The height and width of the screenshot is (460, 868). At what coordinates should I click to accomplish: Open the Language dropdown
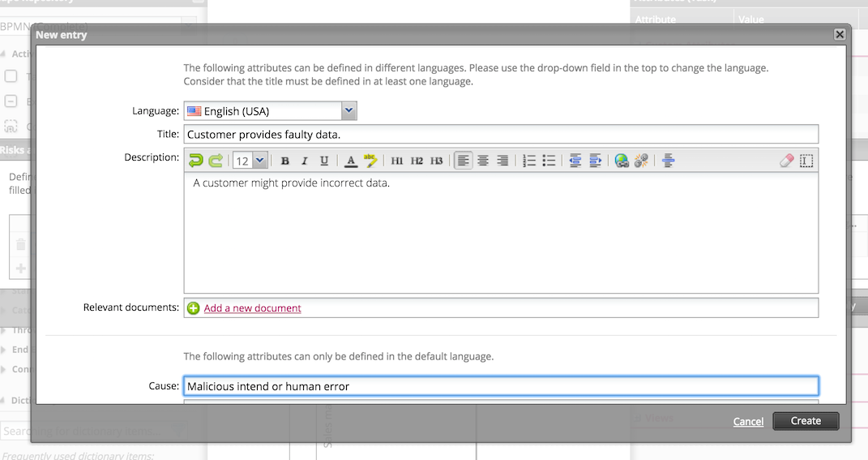(x=348, y=111)
